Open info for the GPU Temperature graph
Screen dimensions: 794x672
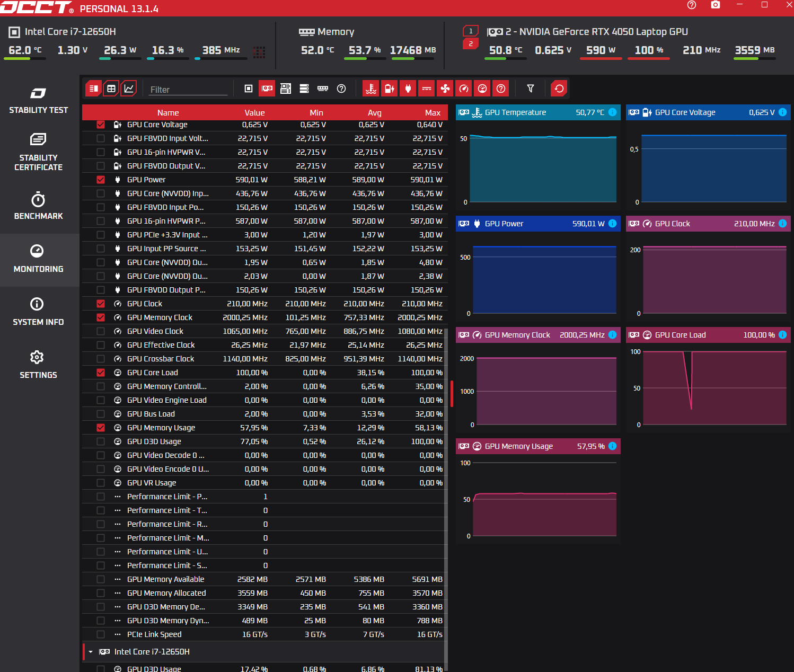612,112
